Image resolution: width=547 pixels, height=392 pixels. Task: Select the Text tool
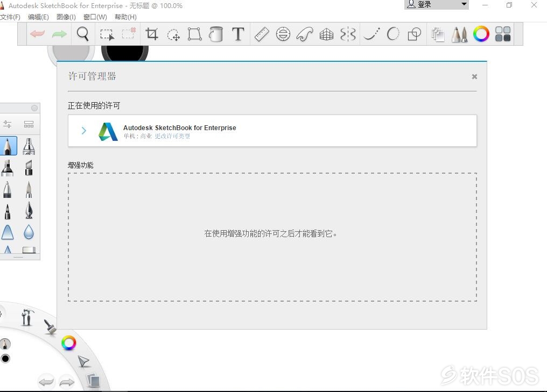coord(238,34)
